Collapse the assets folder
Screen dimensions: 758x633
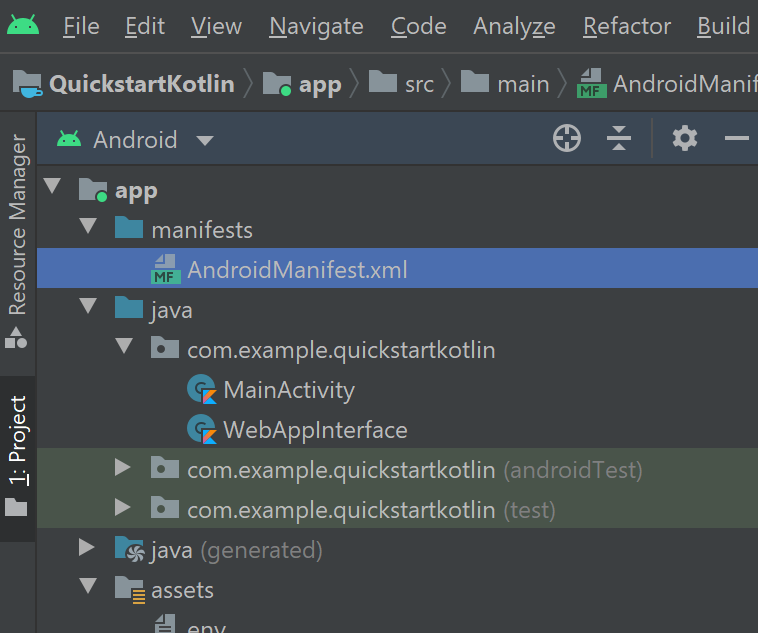tap(88, 586)
